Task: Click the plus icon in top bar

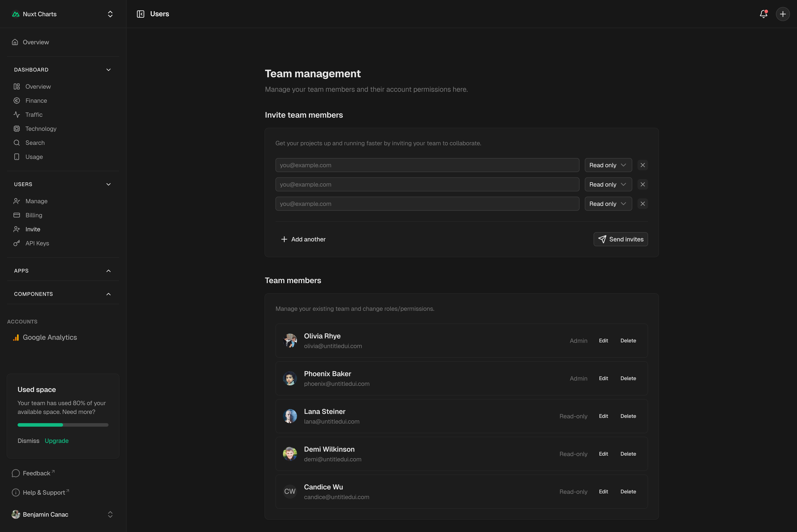Action: click(783, 14)
